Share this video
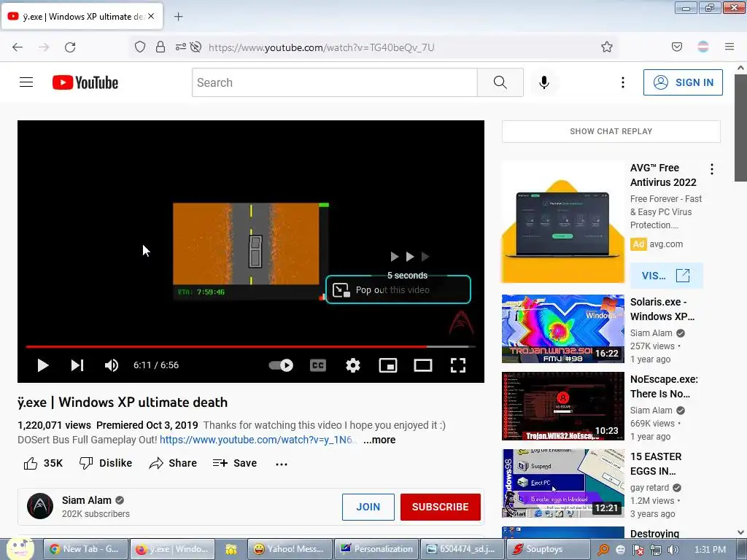Image resolution: width=747 pixels, height=560 pixels. tap(173, 463)
